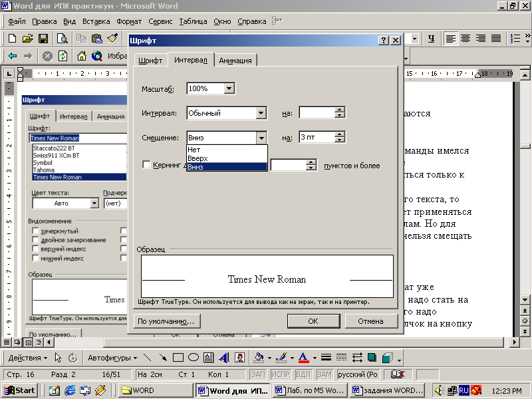Open the Масштаб 100% dropdown
Screen dimensions: 532x399
click(x=229, y=88)
